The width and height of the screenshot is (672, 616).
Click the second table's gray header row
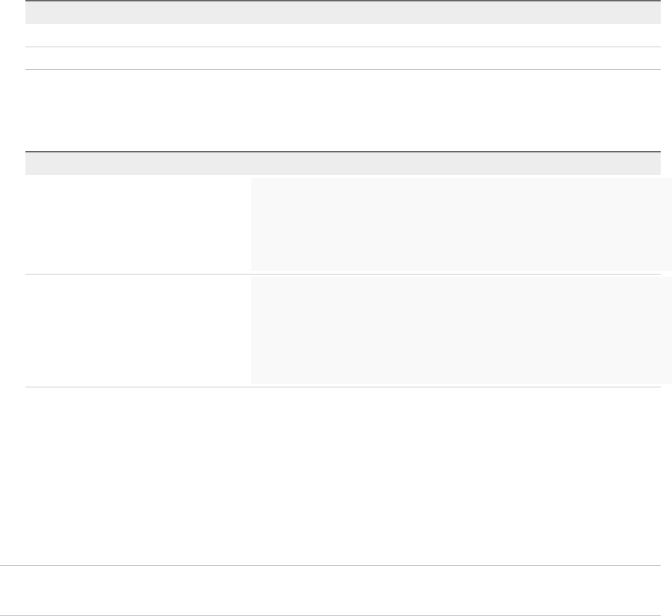click(x=343, y=164)
